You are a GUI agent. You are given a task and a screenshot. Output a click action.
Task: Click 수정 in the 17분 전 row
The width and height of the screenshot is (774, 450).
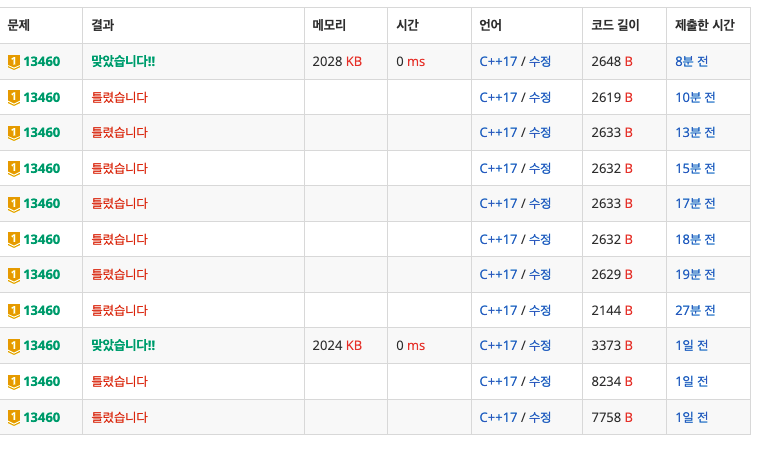coord(540,204)
